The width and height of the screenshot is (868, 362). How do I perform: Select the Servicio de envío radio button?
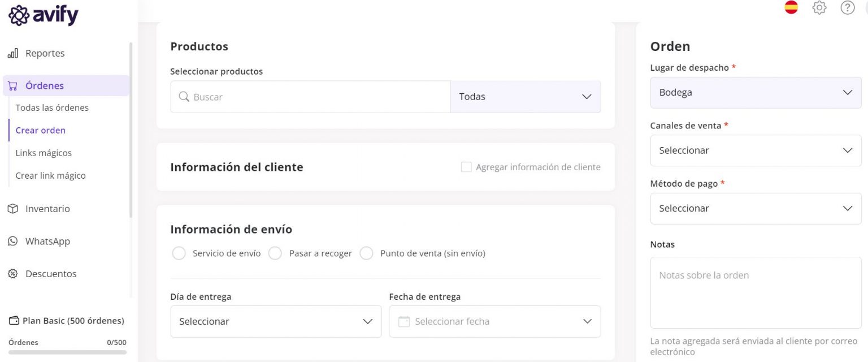[x=179, y=253]
